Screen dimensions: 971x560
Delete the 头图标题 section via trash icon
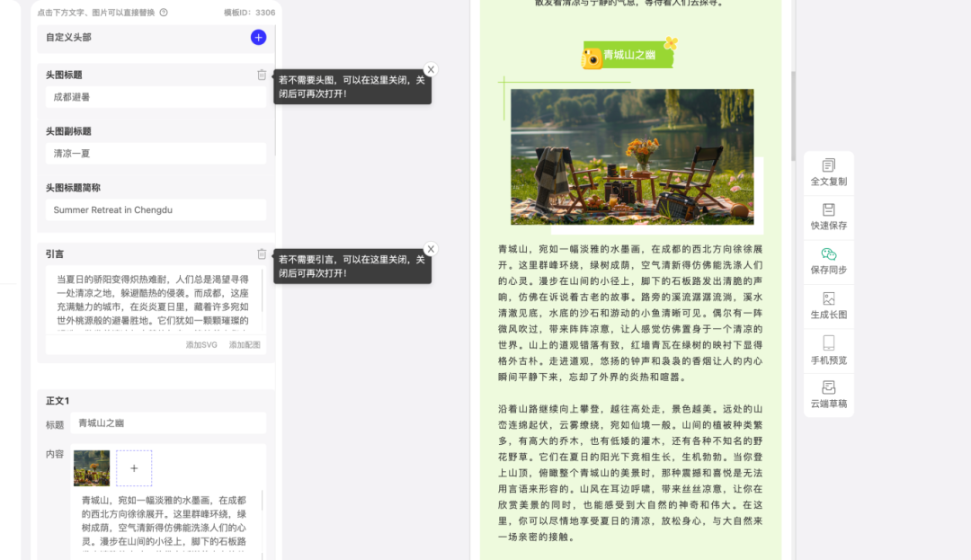pos(262,75)
